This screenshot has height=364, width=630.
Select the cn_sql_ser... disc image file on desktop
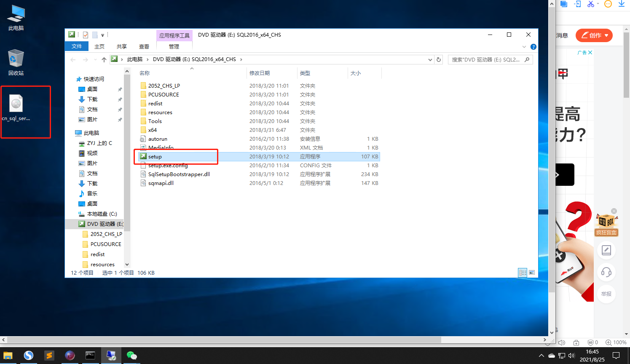click(16, 108)
